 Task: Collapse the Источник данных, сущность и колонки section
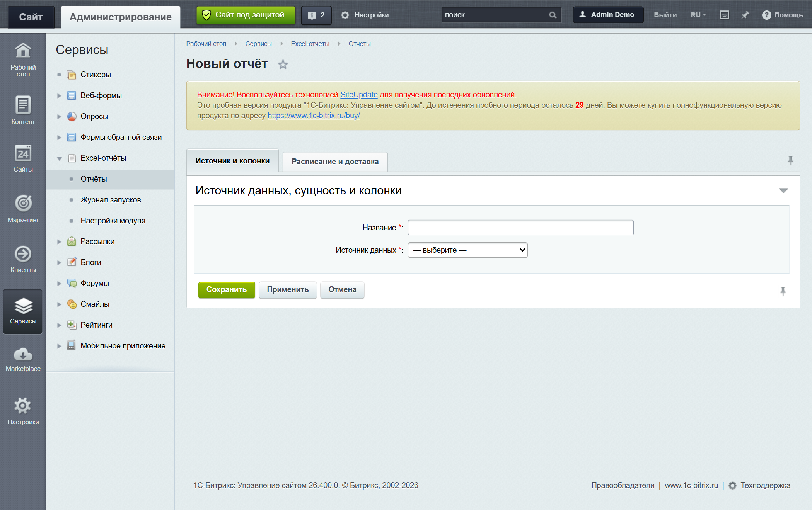point(783,190)
